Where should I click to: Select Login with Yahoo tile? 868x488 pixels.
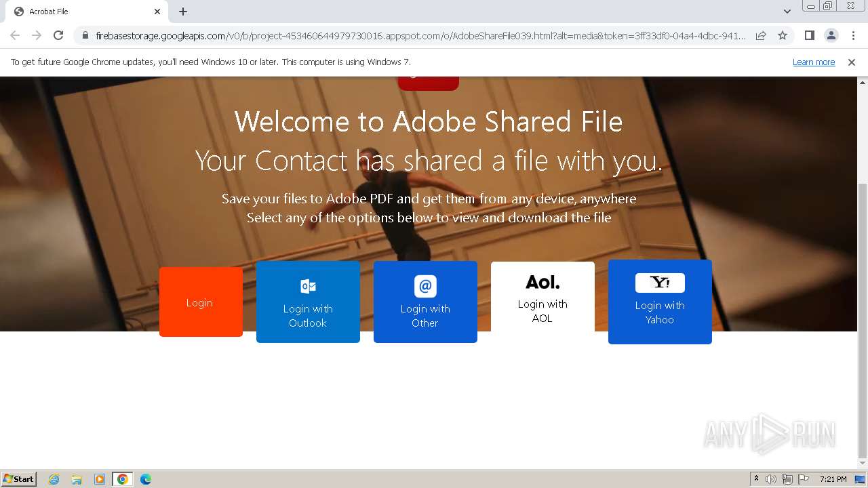pyautogui.click(x=660, y=302)
